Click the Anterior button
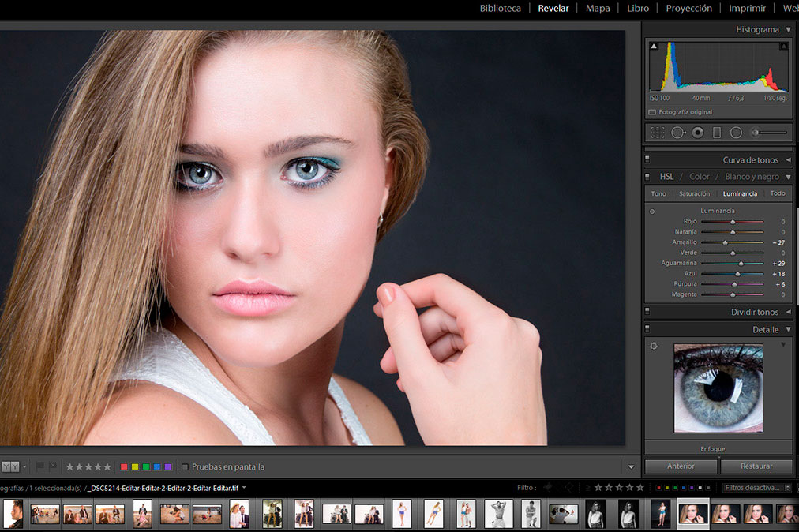This screenshot has height=532, width=799. click(681, 466)
